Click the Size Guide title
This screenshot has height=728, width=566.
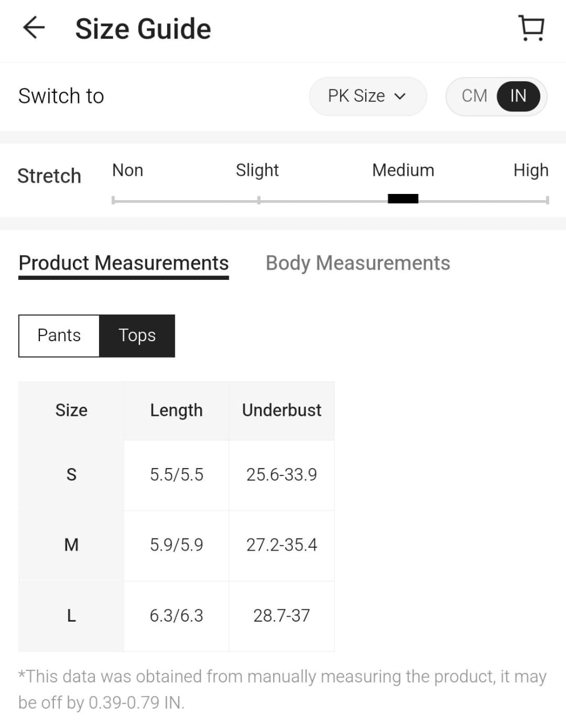click(x=143, y=28)
